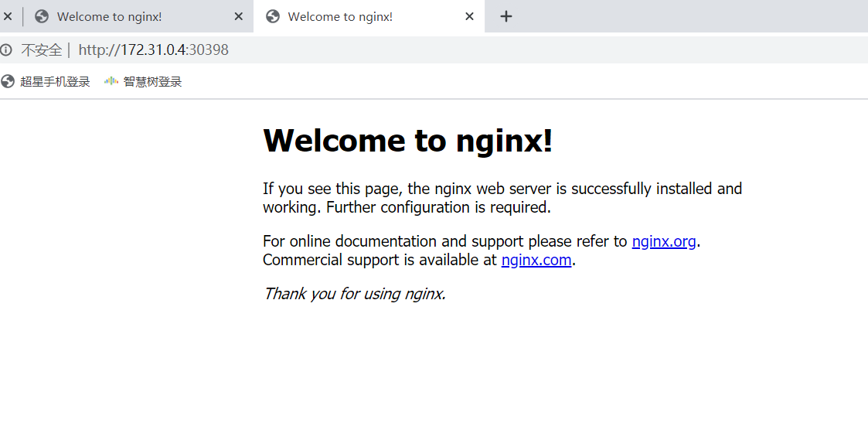Click the site info icon in address bar
Screen dimensions: 868x433
pos(6,50)
